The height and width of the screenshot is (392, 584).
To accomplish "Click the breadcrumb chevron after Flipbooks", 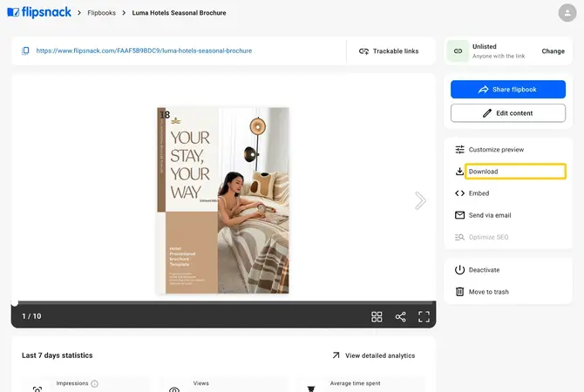I will coord(124,13).
